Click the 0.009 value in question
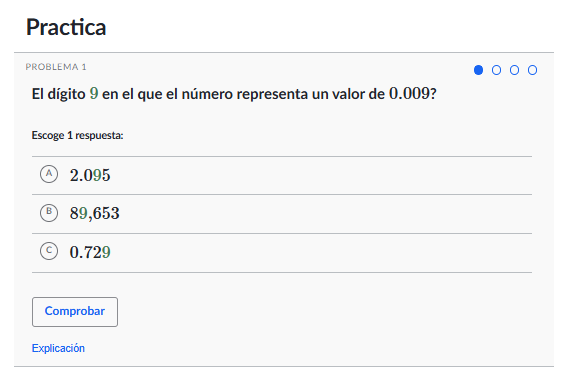Screen dimensions: 582x375 click(x=409, y=94)
